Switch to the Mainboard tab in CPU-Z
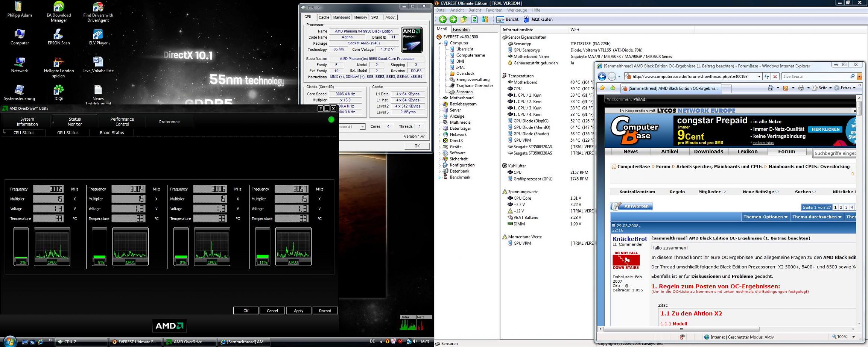 [x=342, y=17]
